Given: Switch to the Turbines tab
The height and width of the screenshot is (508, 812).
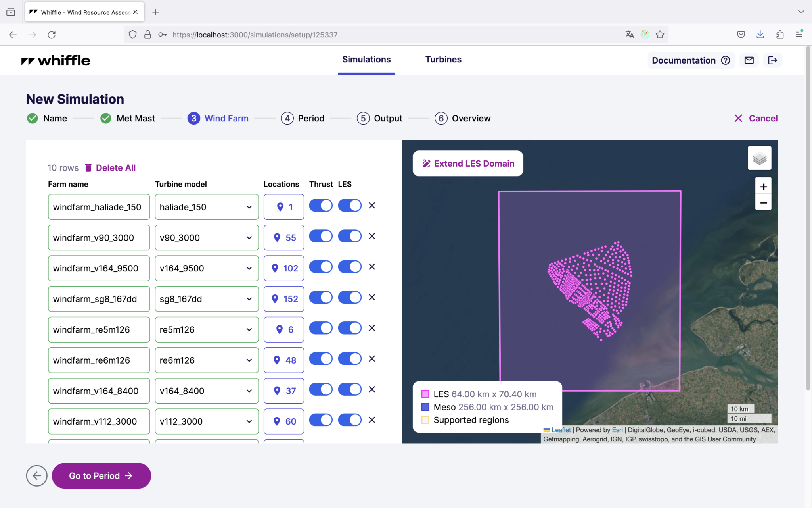Looking at the screenshot, I should [x=443, y=60].
